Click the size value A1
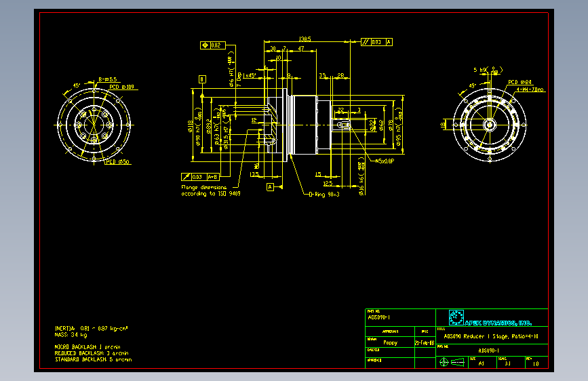Screen dimensions: 588x381 click(481, 363)
